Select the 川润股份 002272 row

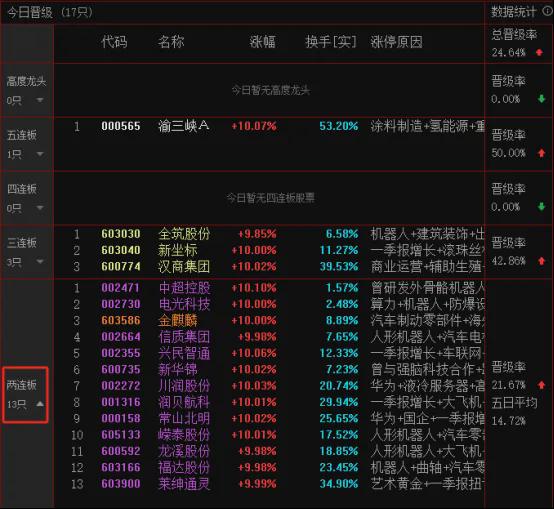[x=269, y=386]
